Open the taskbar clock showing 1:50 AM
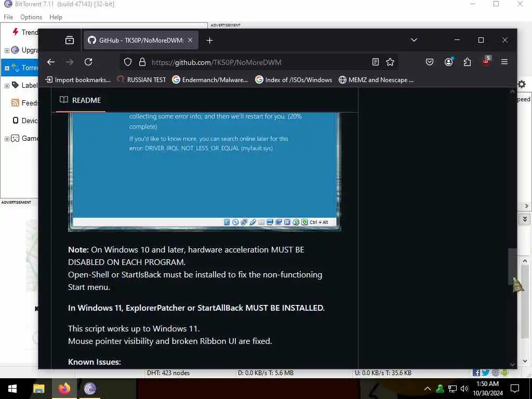532x399 pixels. [488, 389]
